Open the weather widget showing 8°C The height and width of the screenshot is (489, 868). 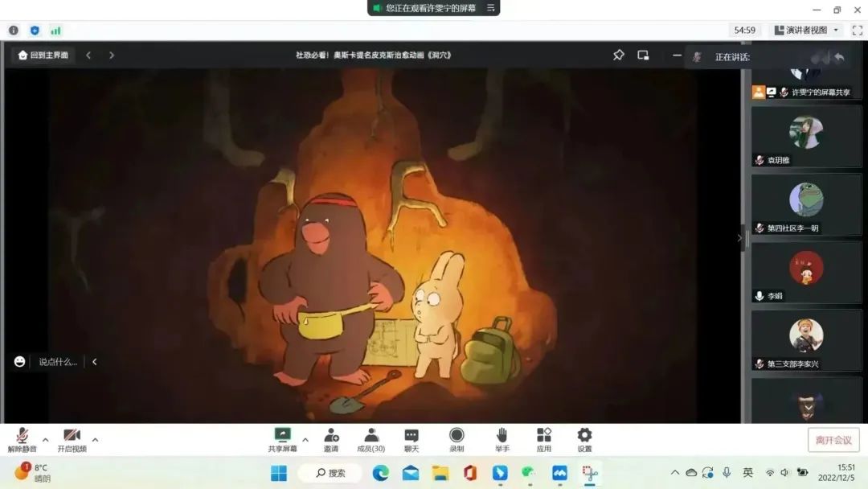click(x=33, y=473)
